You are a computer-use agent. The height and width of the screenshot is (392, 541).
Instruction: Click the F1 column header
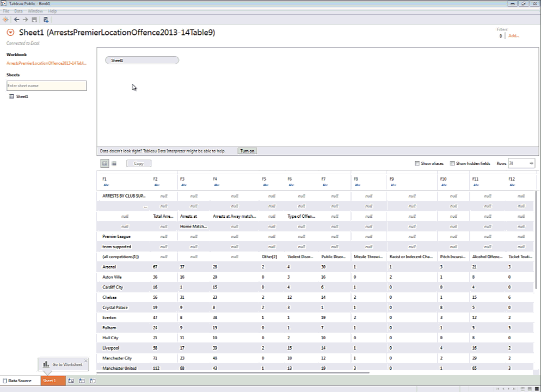point(104,179)
